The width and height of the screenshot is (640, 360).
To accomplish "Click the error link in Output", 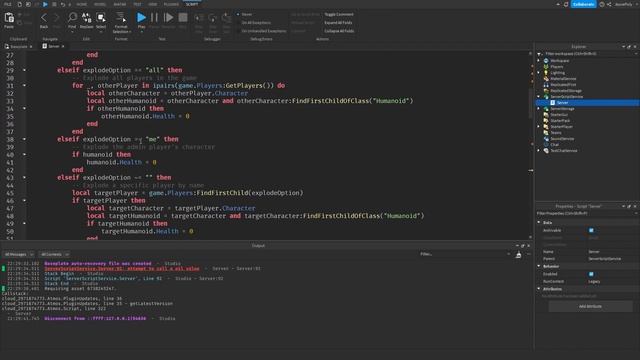I will pos(122,269).
